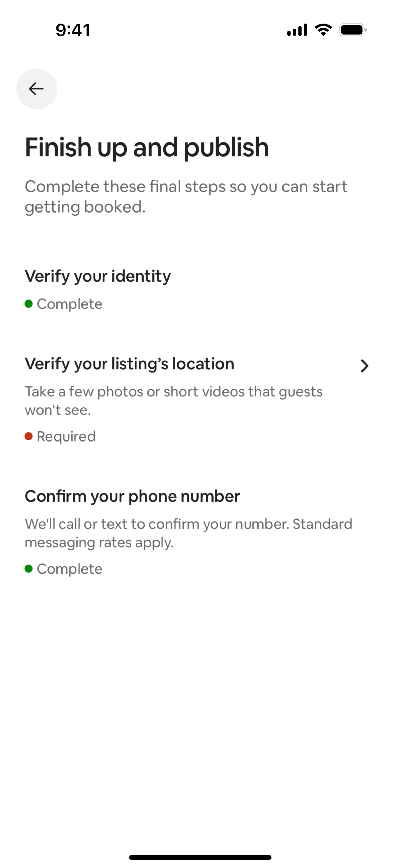400x868 pixels.
Task: Tap the home indicator bar at bottom
Action: [x=200, y=857]
